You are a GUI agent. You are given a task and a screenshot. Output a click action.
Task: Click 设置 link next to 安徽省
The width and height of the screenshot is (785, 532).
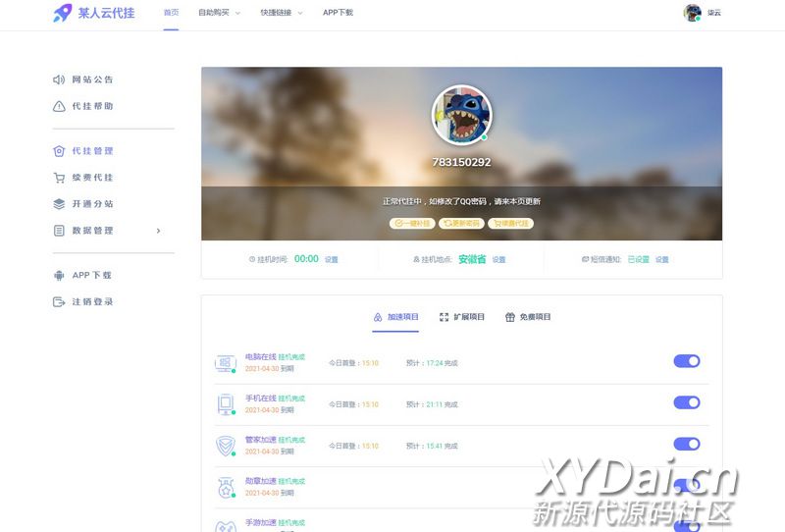coord(498,259)
